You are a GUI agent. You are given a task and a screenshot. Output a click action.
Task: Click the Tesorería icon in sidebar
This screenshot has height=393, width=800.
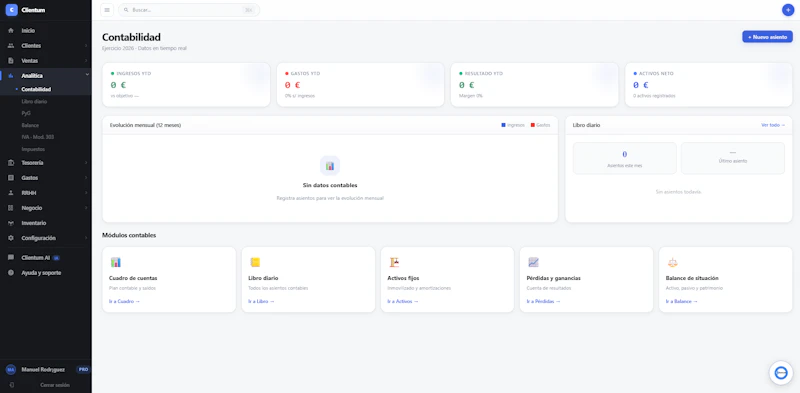pos(11,163)
